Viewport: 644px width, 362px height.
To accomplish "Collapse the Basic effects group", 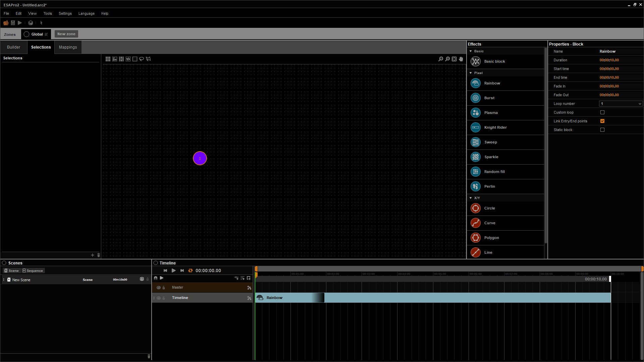I will pos(471,51).
